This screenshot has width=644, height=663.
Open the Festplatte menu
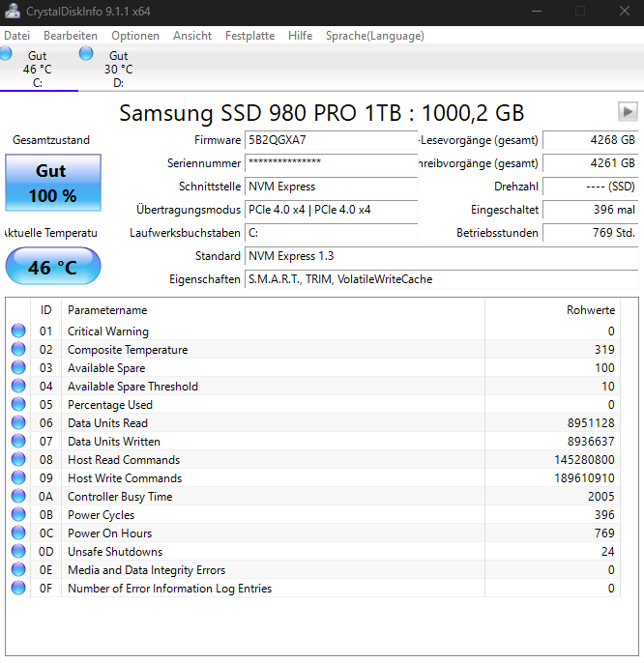[249, 36]
